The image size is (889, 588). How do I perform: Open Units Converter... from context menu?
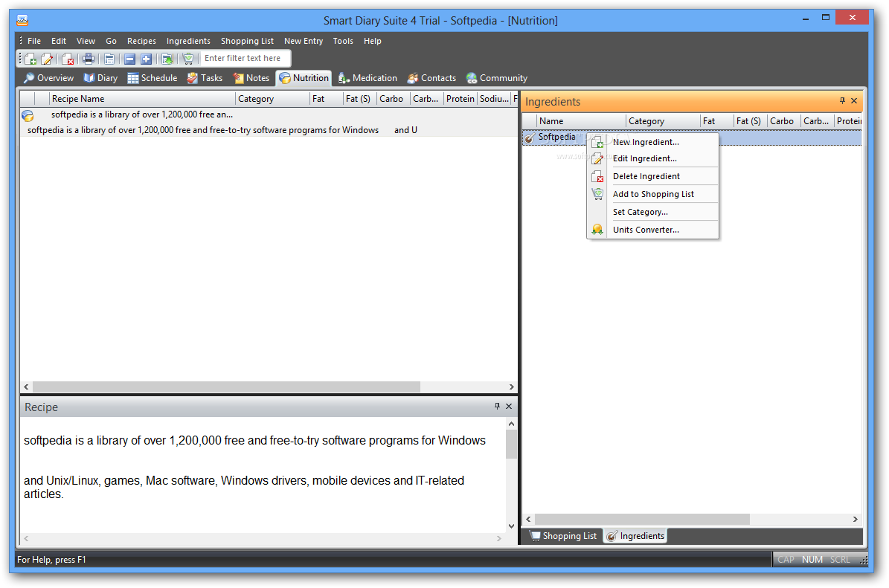coord(652,230)
